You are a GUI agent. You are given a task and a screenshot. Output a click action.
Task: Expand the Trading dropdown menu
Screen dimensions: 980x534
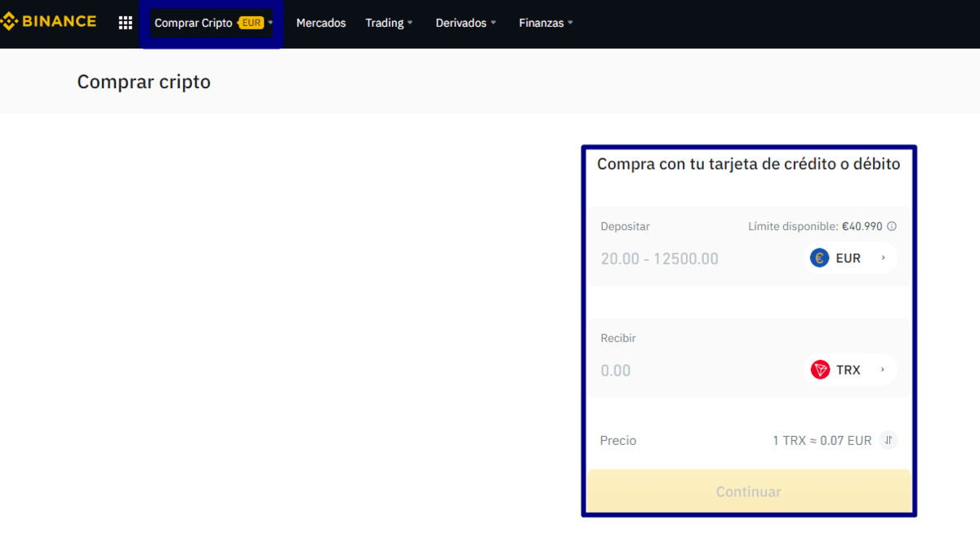389,23
